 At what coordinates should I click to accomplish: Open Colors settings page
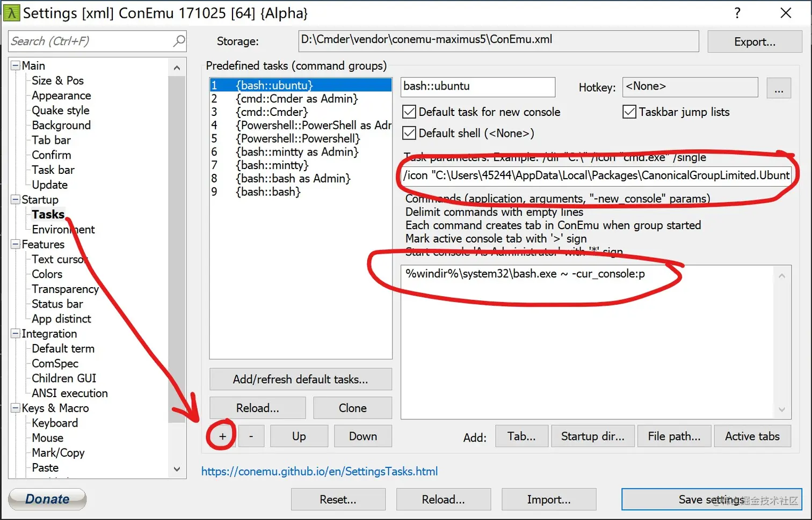pos(47,274)
